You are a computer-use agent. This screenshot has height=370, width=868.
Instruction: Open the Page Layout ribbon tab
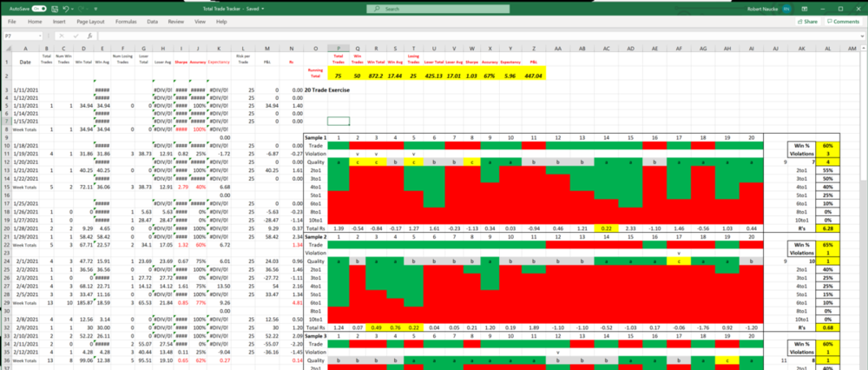coord(91,21)
